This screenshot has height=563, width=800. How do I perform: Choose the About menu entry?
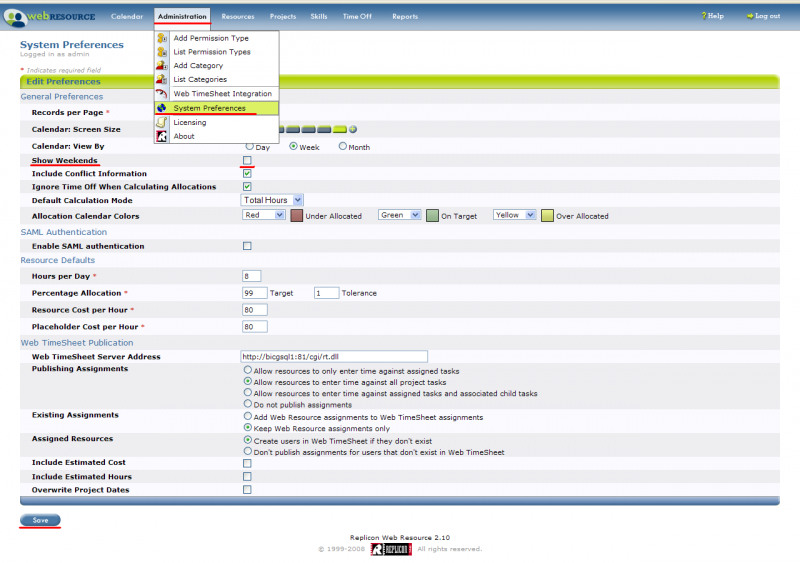(x=217, y=136)
